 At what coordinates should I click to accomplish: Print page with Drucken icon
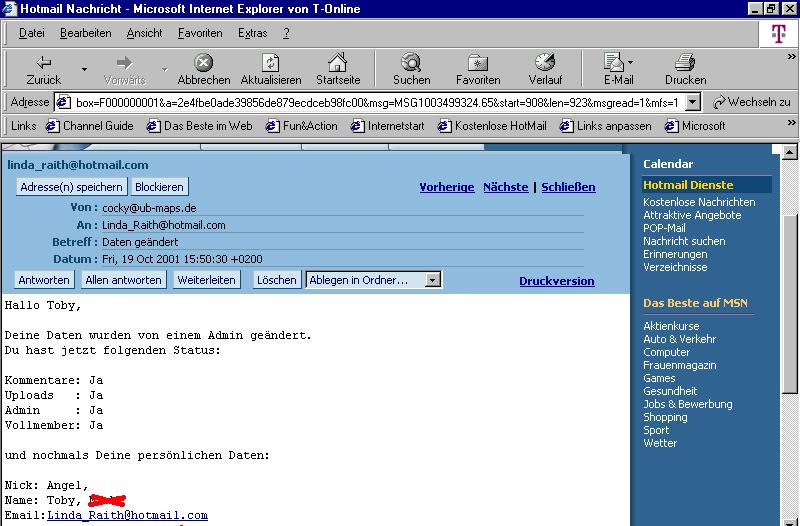tap(685, 62)
